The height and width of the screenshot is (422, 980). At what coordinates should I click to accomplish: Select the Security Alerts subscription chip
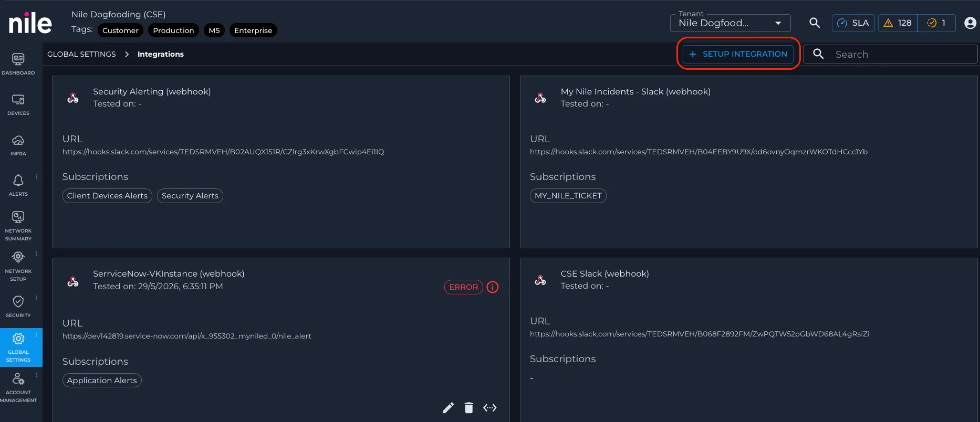pos(190,196)
